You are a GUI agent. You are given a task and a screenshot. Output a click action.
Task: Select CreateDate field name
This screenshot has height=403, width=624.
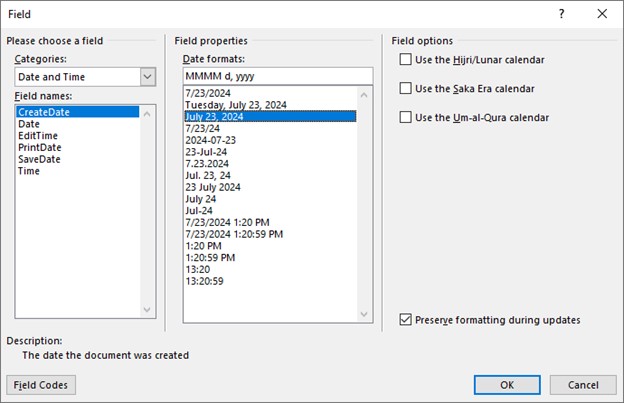coord(78,112)
